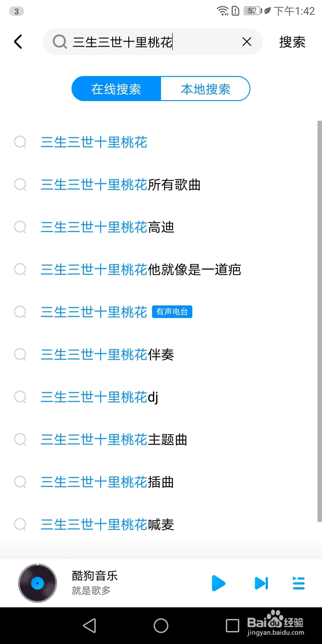322x644 pixels.
Task: Select suggestion 三生三世十里桃花所有歌曲
Action: (121, 185)
